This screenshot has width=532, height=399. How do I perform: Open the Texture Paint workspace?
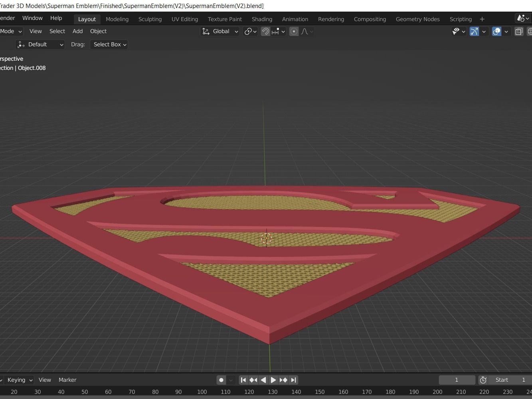[225, 19]
